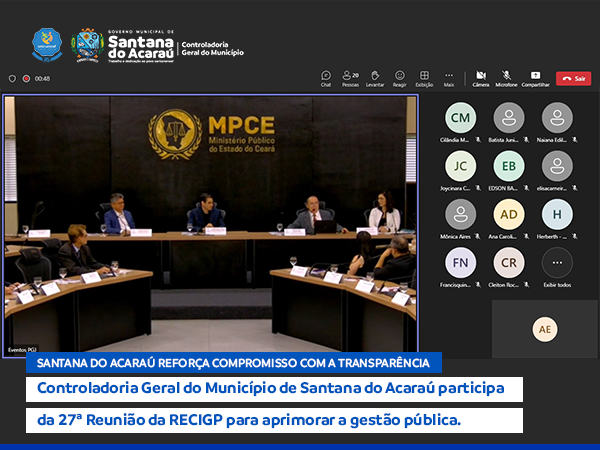
Task: Click muted mic icon beside Ana Caroli...
Action: pyautogui.click(x=526, y=236)
